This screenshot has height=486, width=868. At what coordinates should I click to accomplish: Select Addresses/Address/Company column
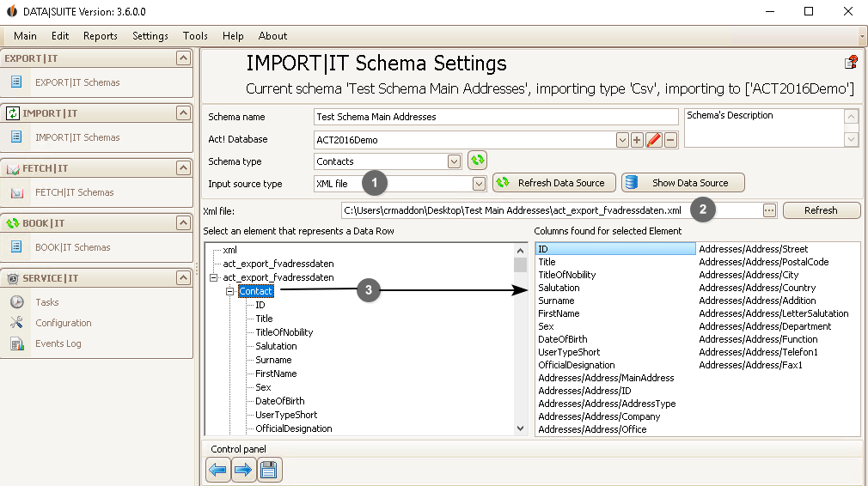coord(599,417)
